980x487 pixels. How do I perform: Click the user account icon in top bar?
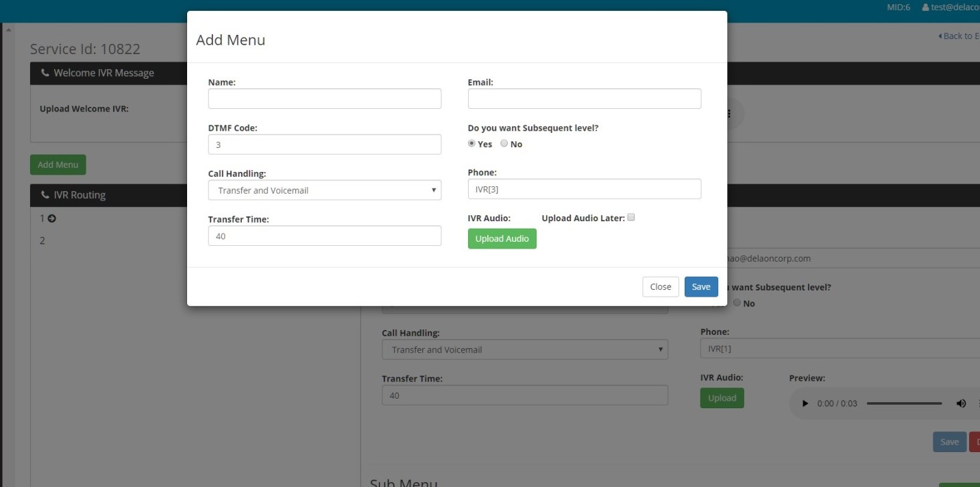pyautogui.click(x=925, y=7)
